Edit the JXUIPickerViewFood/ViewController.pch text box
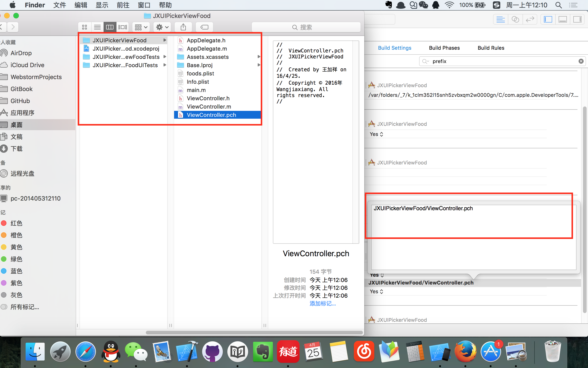 click(474, 237)
